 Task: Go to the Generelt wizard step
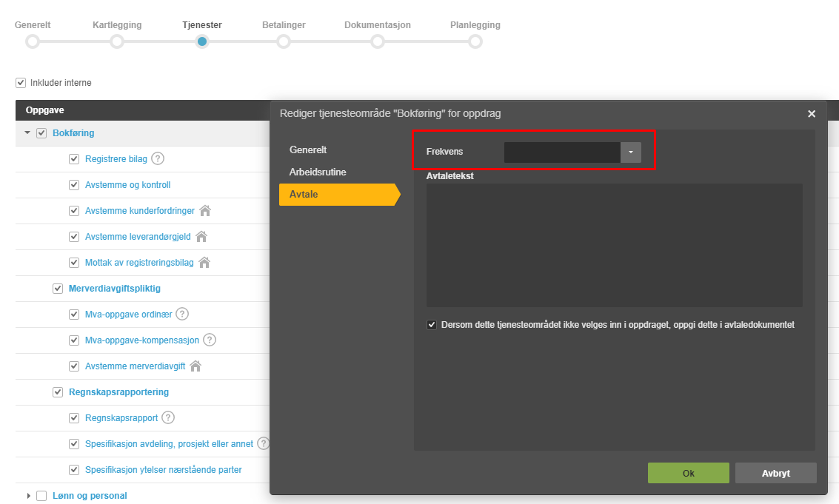(33, 41)
